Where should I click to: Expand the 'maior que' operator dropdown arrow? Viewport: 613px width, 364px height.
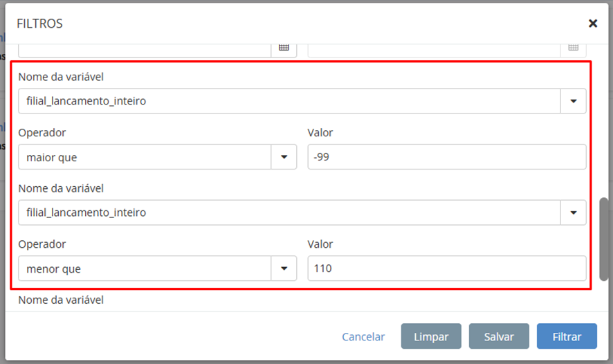(284, 157)
